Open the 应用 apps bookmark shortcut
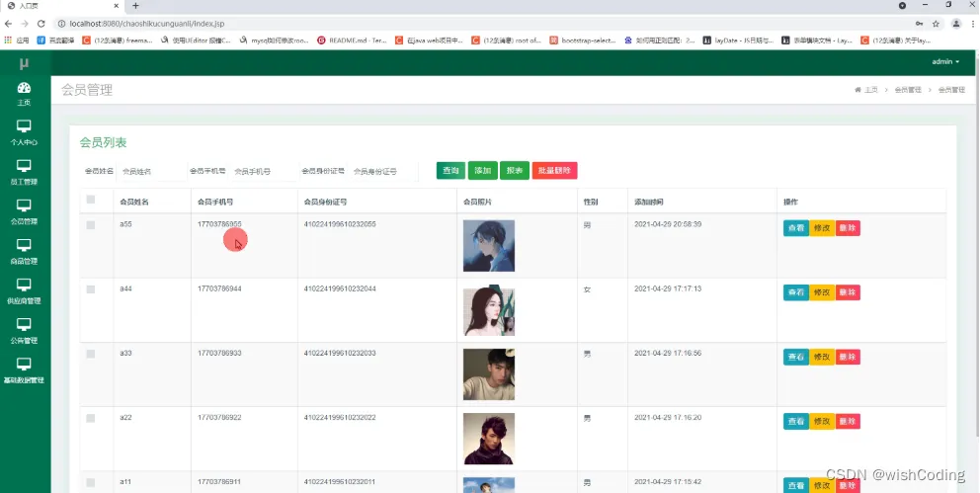This screenshot has width=980, height=493. click(x=17, y=40)
